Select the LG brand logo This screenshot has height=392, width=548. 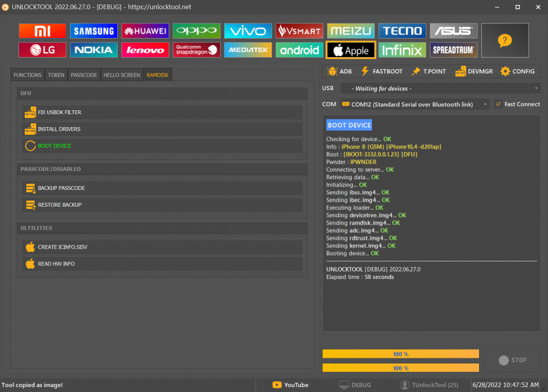click(42, 50)
